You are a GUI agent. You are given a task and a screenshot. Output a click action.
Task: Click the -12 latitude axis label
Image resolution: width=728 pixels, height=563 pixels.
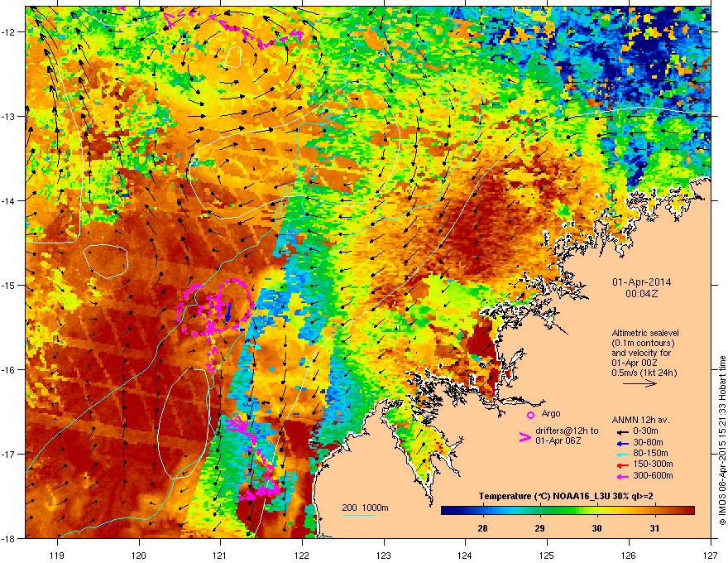click(x=8, y=32)
